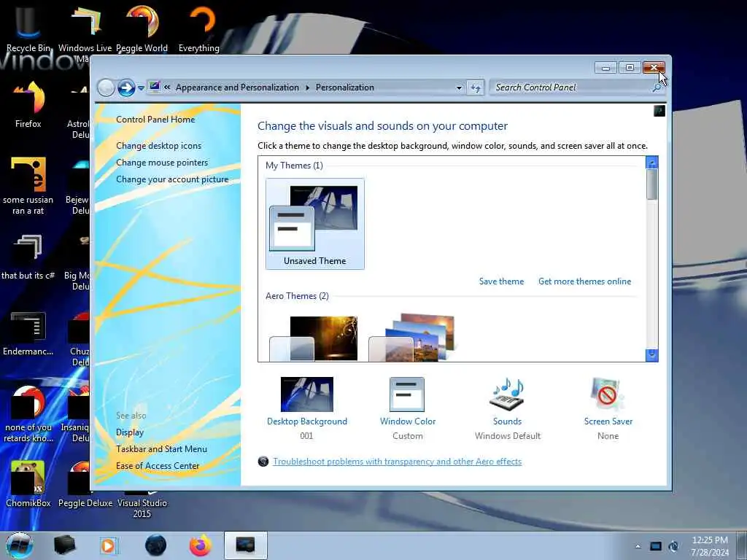Click the Windows Start orb
This screenshot has width=747, height=560.
(19, 545)
